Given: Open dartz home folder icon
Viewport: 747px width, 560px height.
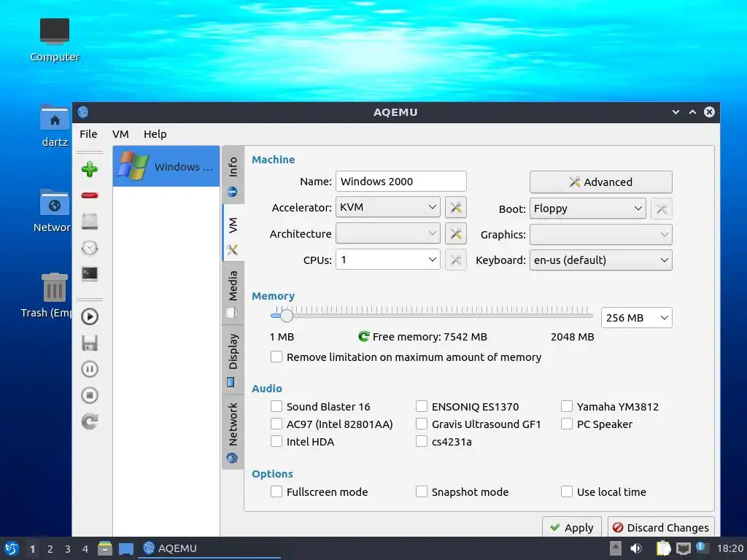Looking at the screenshot, I should point(55,126).
